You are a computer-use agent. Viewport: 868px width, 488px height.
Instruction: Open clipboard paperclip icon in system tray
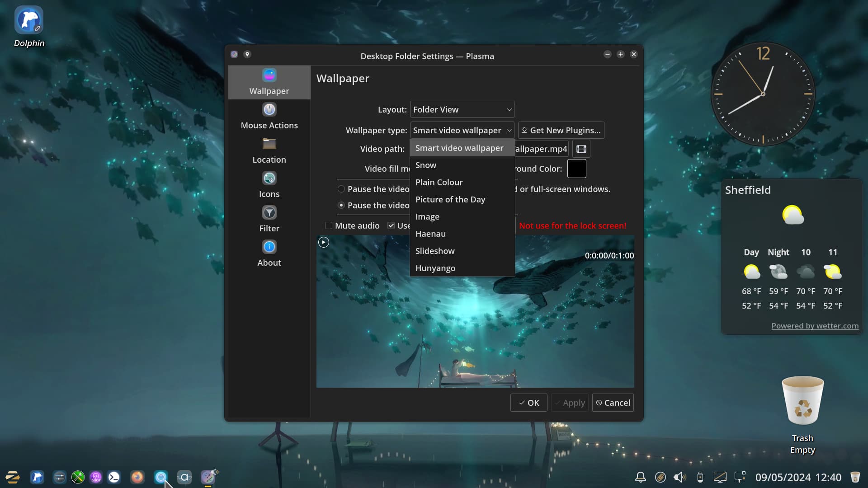point(660,477)
